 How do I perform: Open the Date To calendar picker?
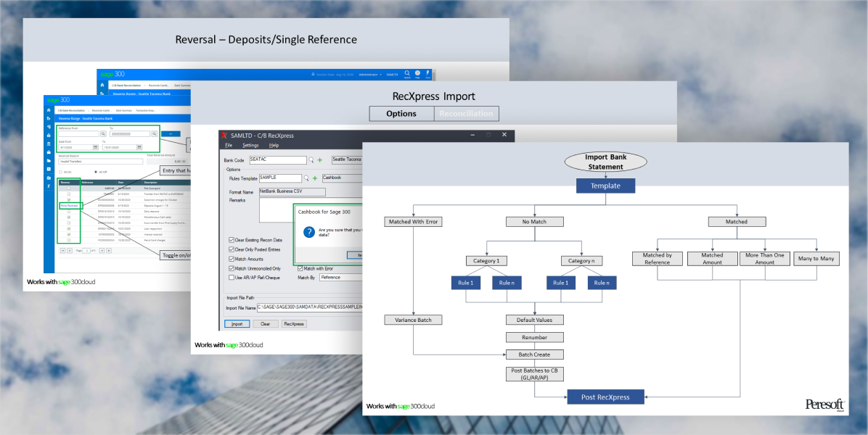pyautogui.click(x=139, y=147)
